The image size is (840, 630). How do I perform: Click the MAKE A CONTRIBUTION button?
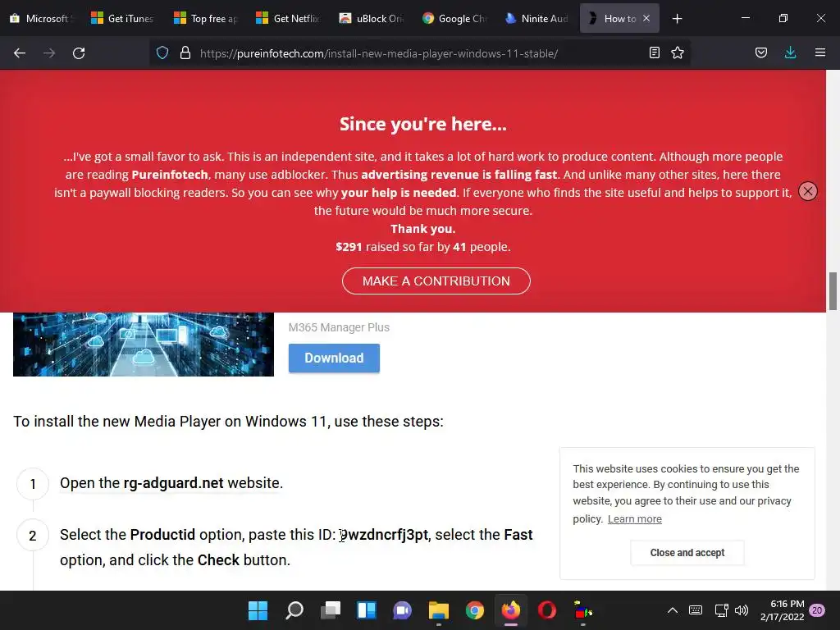pos(436,281)
